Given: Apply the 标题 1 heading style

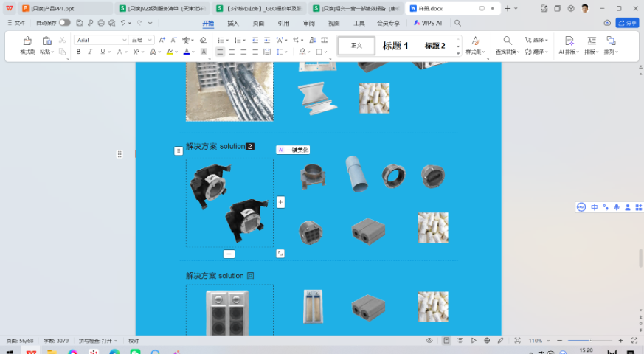Looking at the screenshot, I should point(395,46).
